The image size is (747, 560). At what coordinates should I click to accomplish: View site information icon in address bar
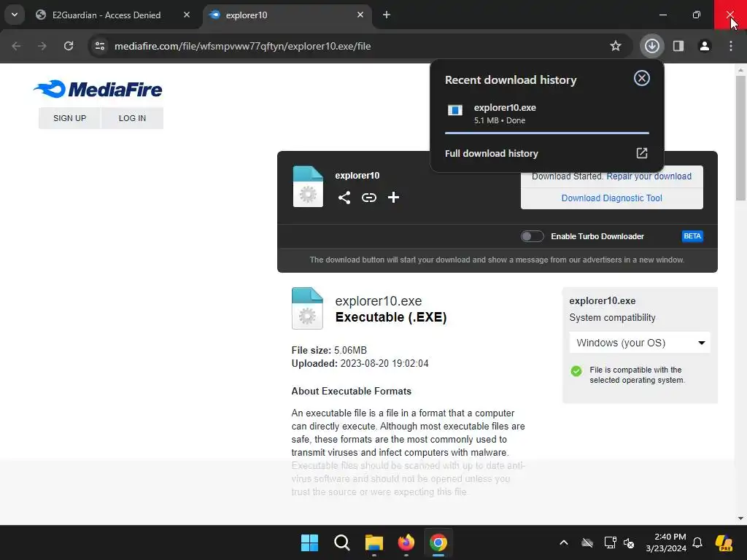(100, 46)
